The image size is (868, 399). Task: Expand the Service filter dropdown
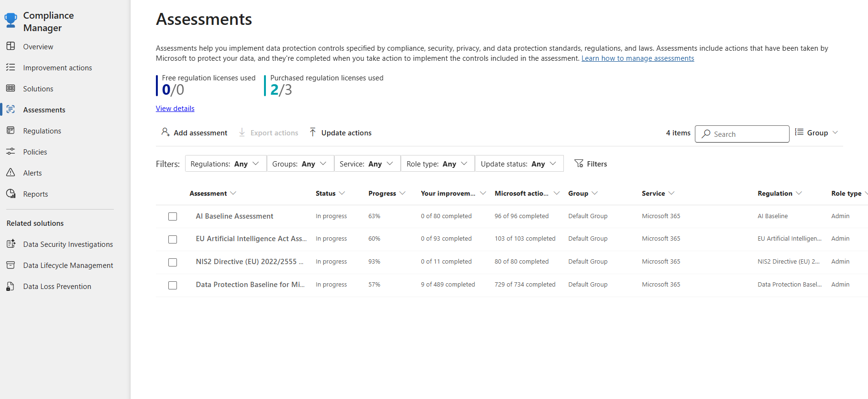(x=367, y=164)
